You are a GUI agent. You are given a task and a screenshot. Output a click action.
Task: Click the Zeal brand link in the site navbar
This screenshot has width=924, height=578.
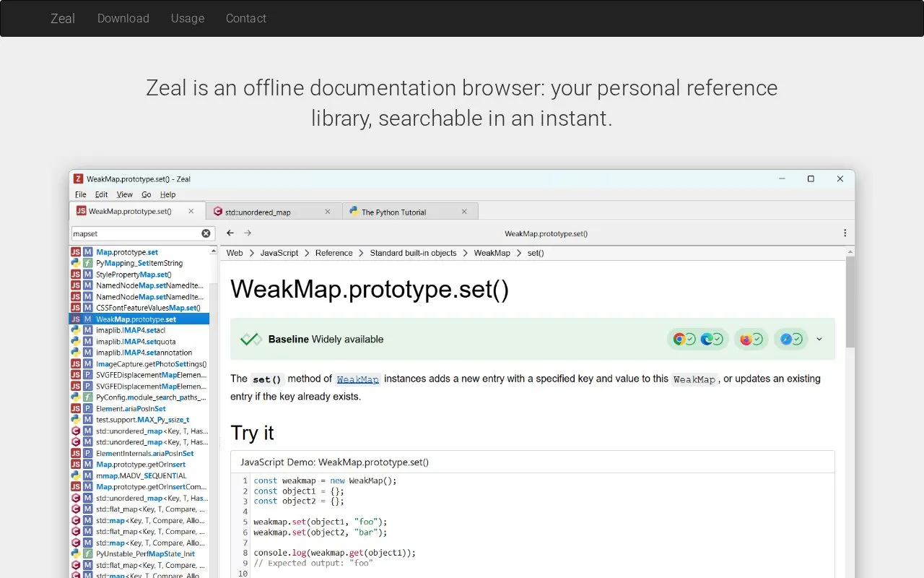tap(63, 18)
